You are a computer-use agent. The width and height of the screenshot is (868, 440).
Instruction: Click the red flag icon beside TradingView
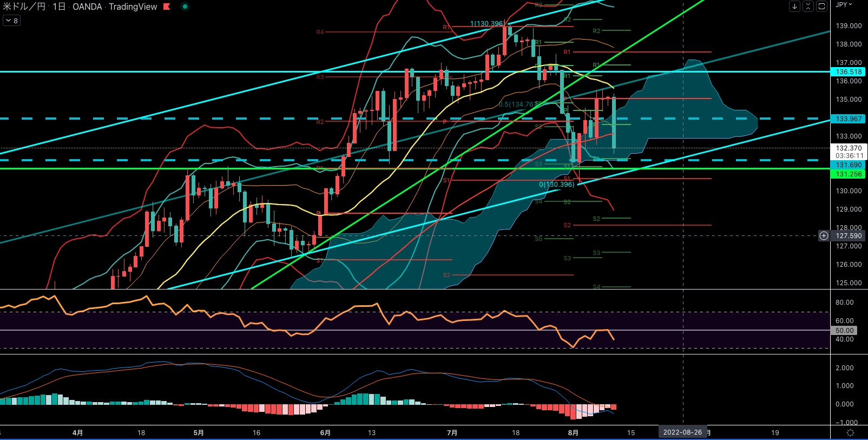click(167, 7)
